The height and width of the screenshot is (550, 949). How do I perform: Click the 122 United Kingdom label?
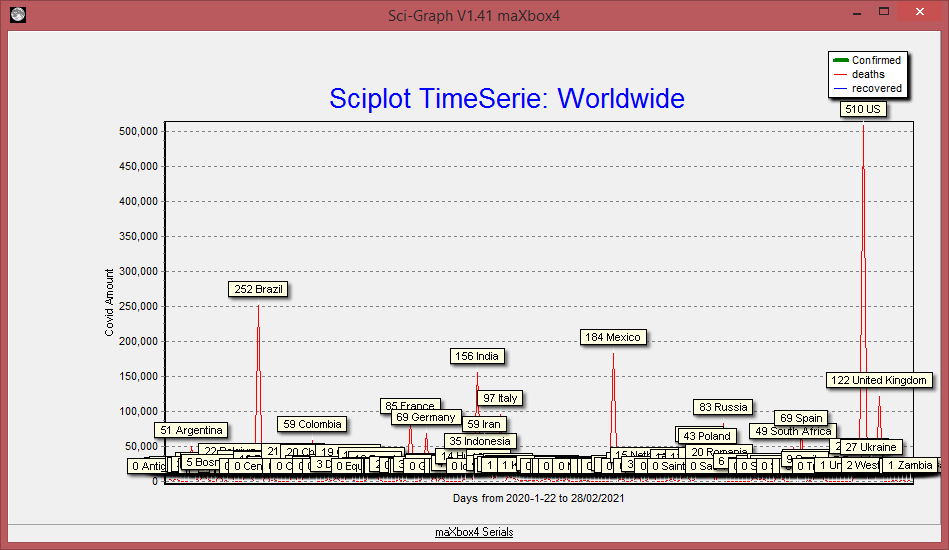879,380
